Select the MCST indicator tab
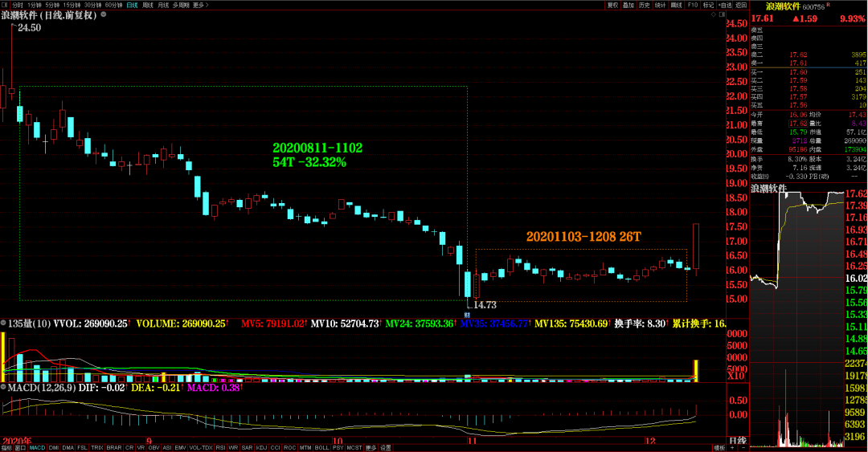 (x=354, y=447)
